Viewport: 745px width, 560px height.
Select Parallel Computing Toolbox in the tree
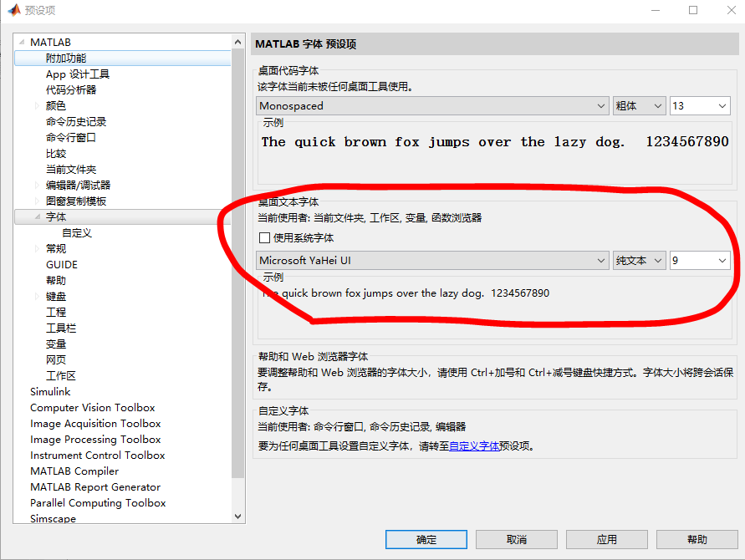click(98, 502)
